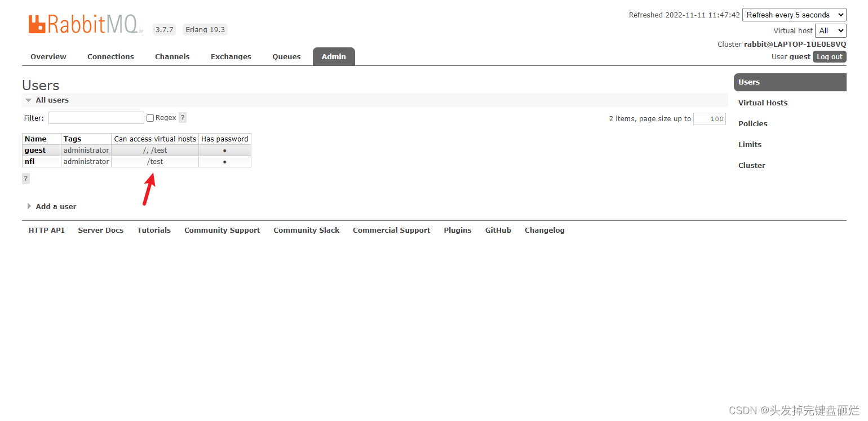The width and height of the screenshot is (868, 421).
Task: Click Can access virtual hosts header
Action: [x=155, y=139]
